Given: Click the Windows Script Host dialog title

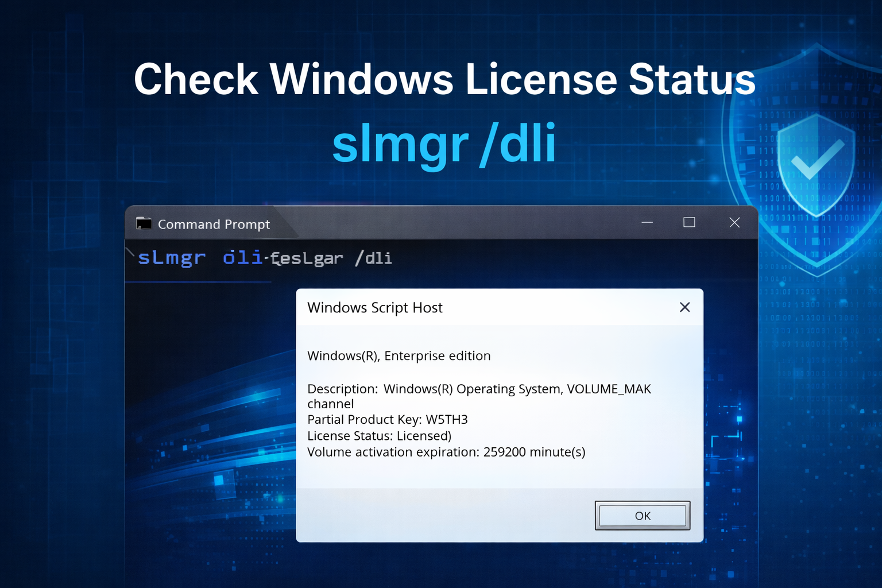Looking at the screenshot, I should pyautogui.click(x=375, y=307).
